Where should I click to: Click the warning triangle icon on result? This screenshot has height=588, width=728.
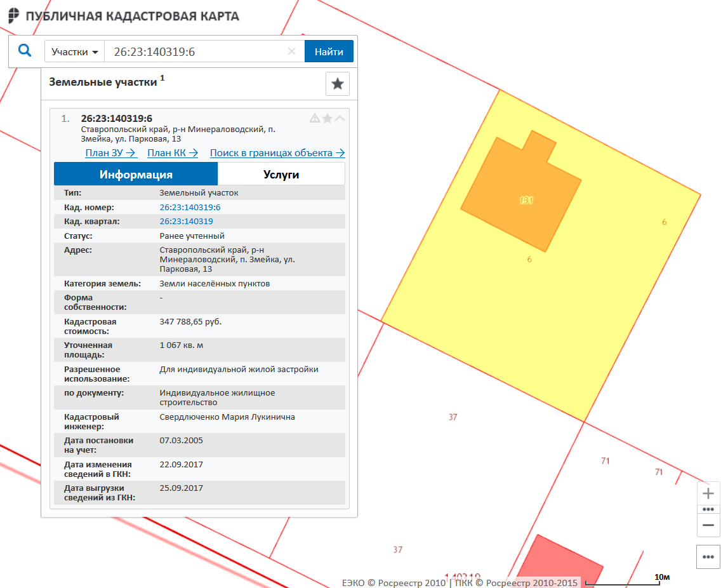(x=314, y=118)
